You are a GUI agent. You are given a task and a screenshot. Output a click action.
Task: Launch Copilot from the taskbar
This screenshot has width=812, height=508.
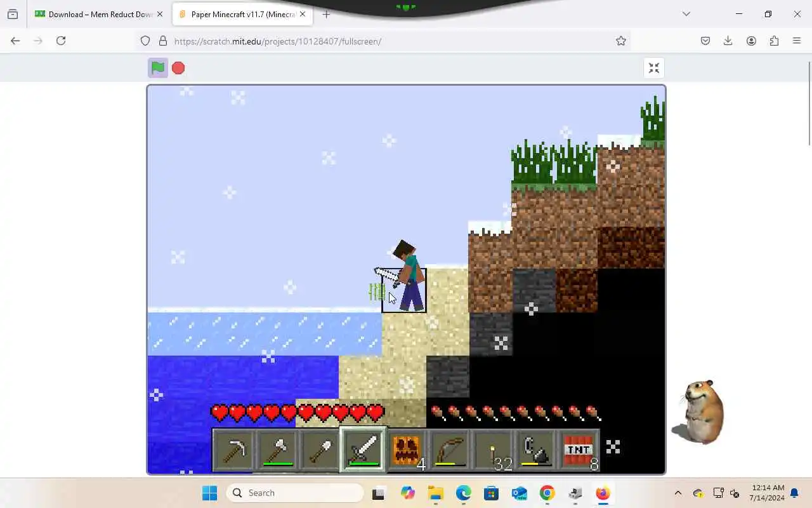point(407,493)
